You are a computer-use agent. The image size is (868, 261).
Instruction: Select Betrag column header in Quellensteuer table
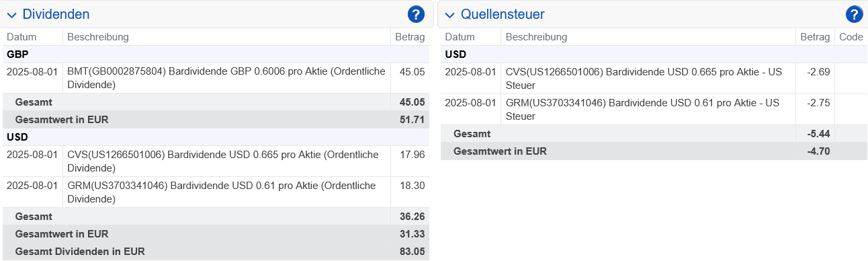(x=815, y=37)
